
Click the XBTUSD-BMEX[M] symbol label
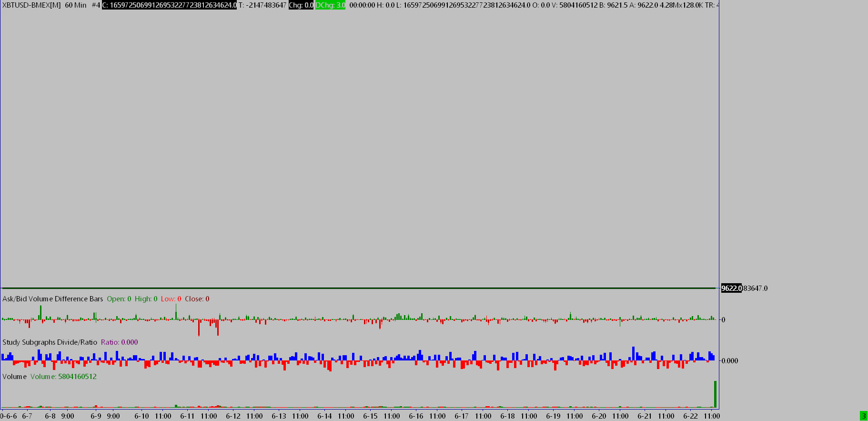31,5
